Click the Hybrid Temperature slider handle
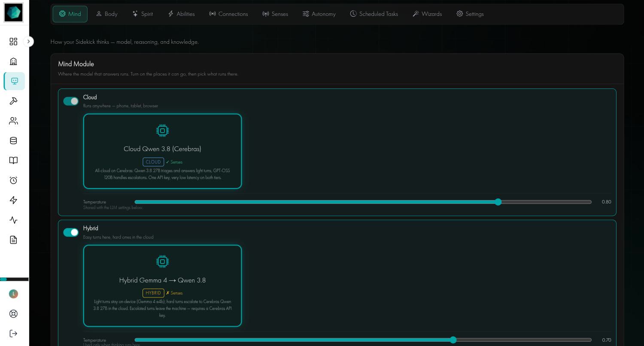The height and width of the screenshot is (346, 644). (x=453, y=340)
